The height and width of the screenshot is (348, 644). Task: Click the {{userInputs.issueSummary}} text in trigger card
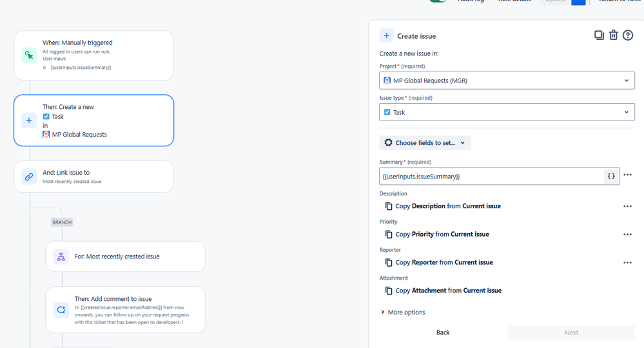pos(81,67)
